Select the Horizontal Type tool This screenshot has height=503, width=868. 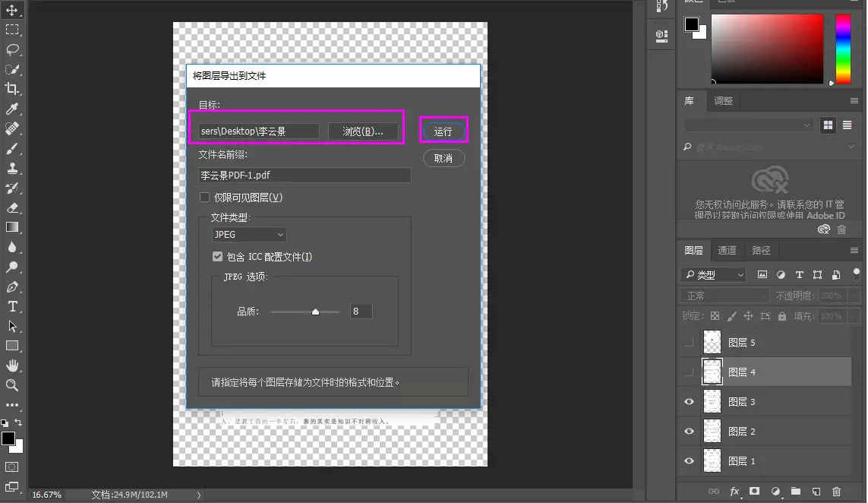tap(12, 306)
